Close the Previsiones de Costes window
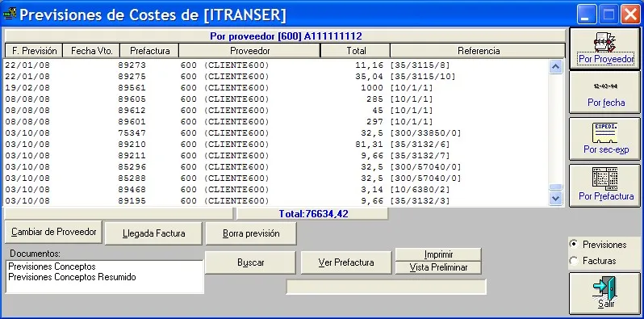This screenshot has width=644, height=319. pos(630,15)
